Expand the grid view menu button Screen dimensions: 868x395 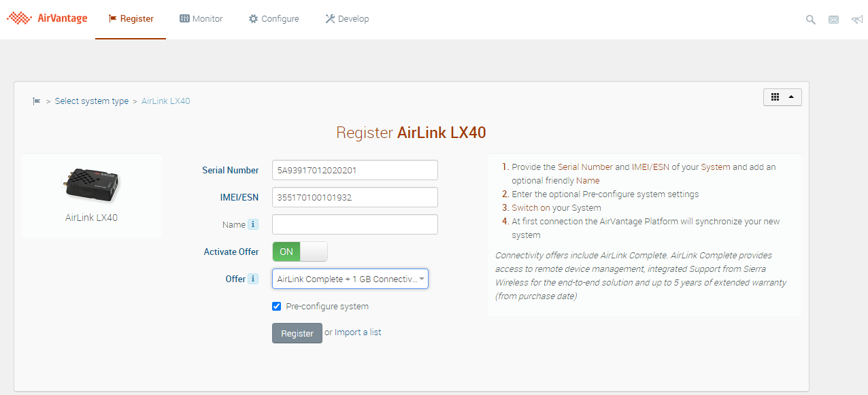click(782, 97)
